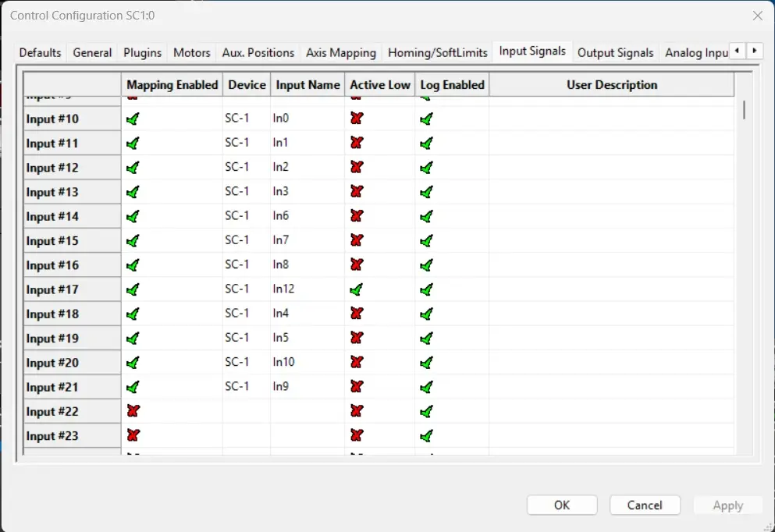The width and height of the screenshot is (775, 532).
Task: Open the Motors tab
Action: pos(192,52)
